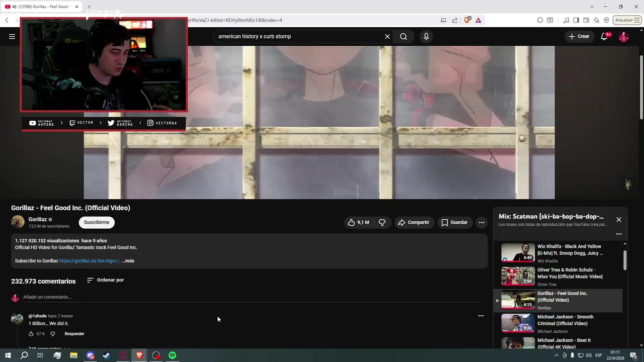Click the Guardar save button
The height and width of the screenshot is (362, 644).
point(454,222)
